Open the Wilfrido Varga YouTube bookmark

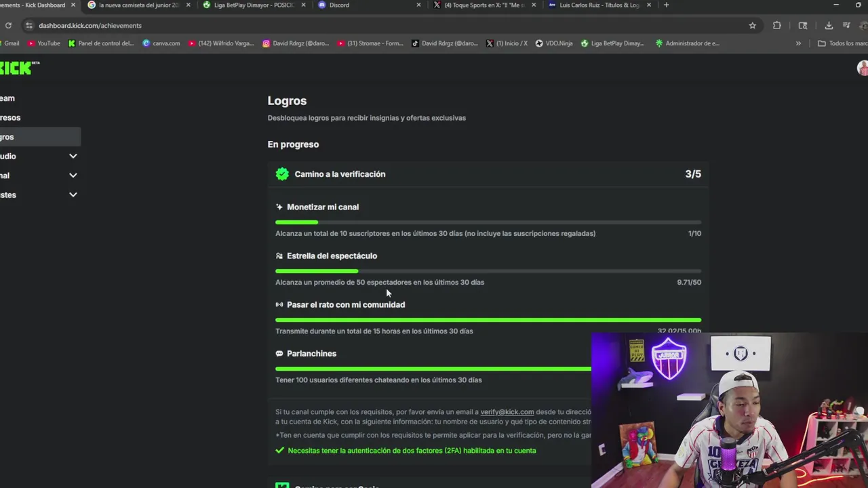221,43
